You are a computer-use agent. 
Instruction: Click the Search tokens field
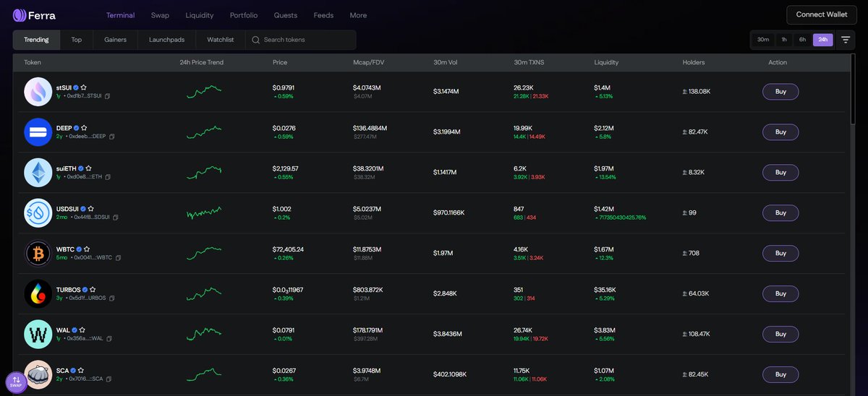click(301, 40)
